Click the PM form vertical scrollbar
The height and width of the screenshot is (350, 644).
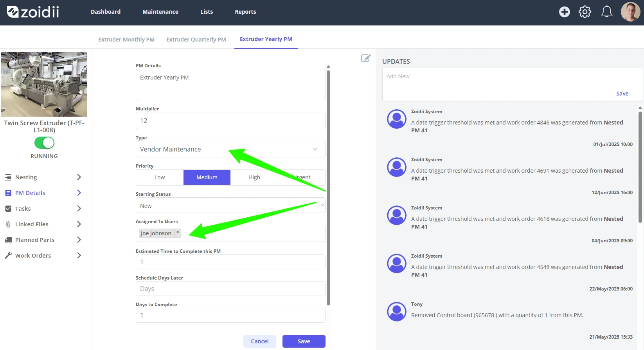(328, 187)
